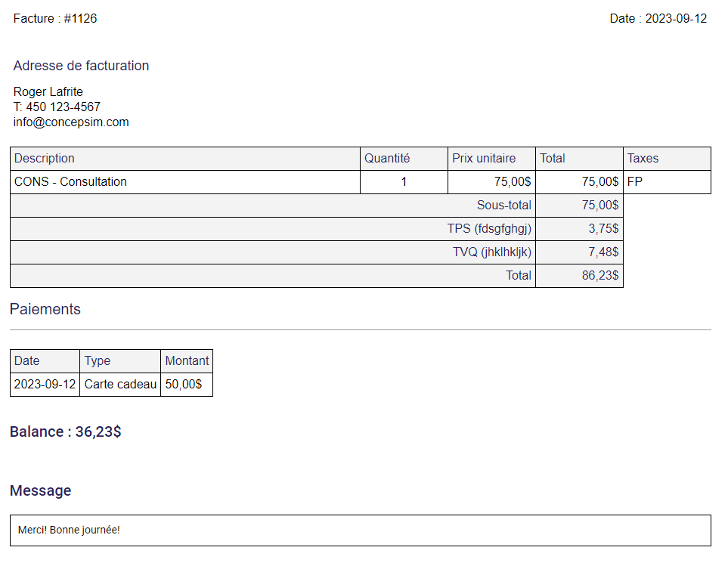Click the phone number 450 123-4567
Image resolution: width=728 pixels, height=569 pixels.
point(63,107)
